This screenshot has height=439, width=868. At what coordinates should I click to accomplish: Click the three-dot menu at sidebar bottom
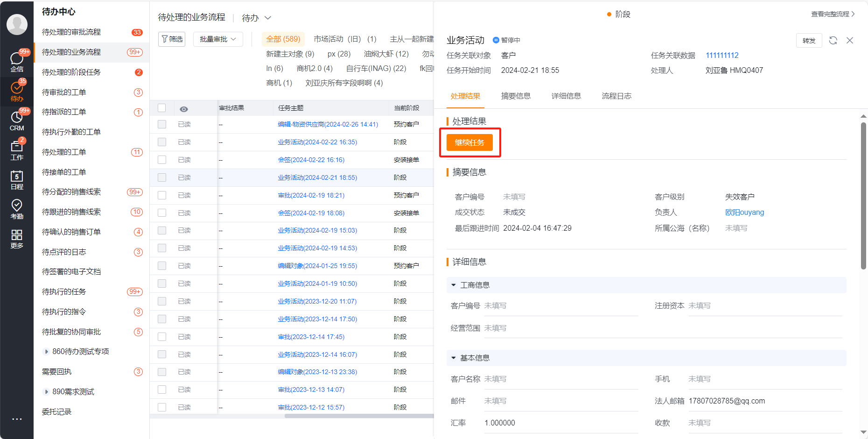click(17, 419)
